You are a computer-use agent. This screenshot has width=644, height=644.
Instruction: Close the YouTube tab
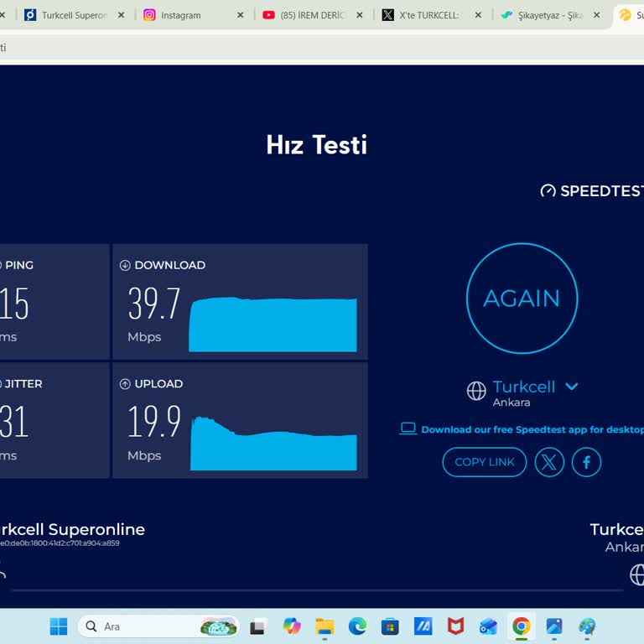360,15
